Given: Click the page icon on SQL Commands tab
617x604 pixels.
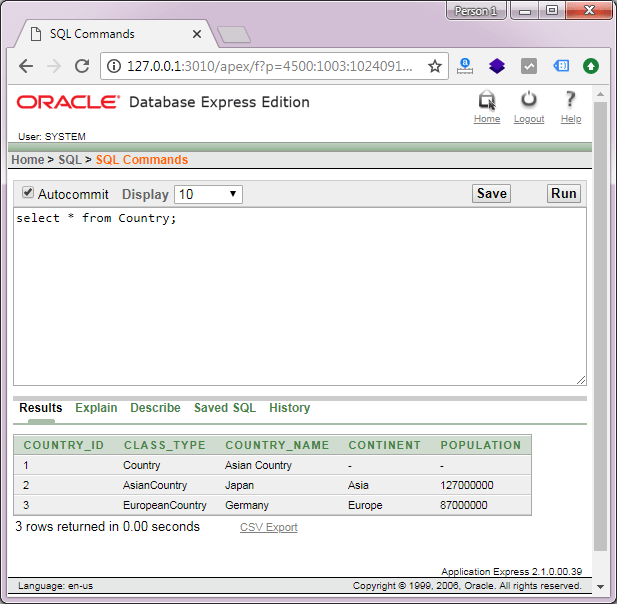Looking at the screenshot, I should [36, 34].
